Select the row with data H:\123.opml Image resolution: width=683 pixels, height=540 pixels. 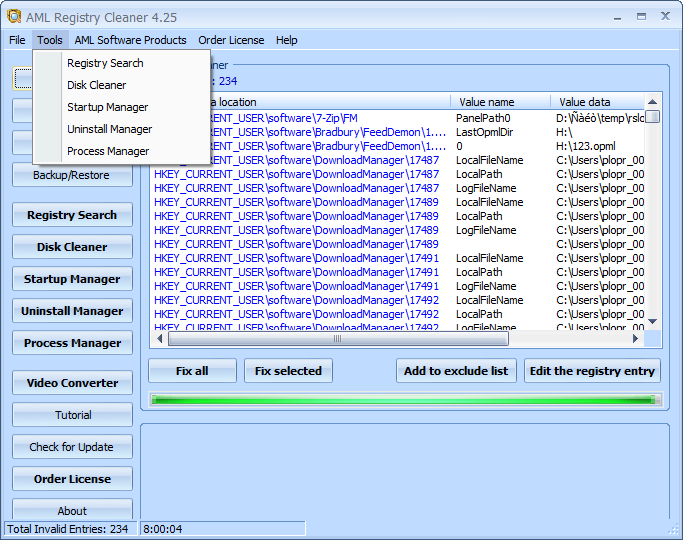pyautogui.click(x=398, y=146)
